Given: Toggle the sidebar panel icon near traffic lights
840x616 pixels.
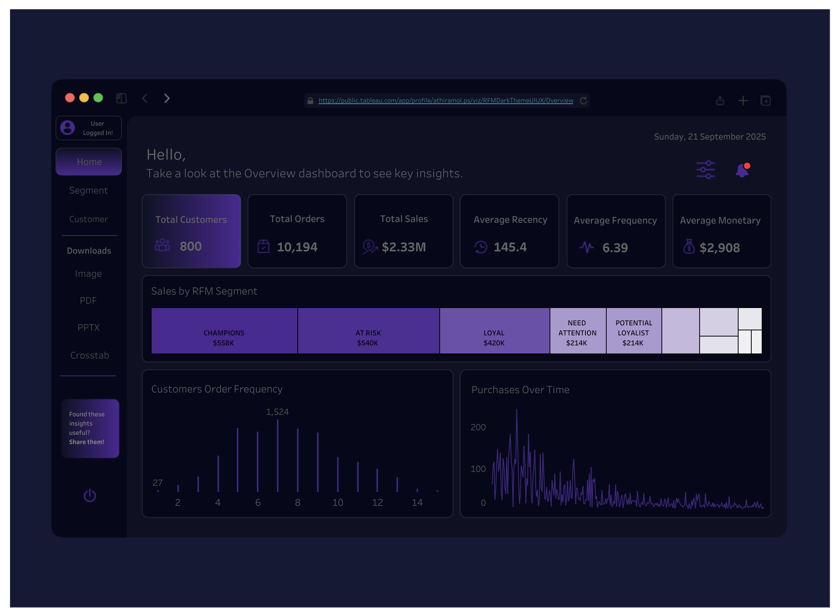Looking at the screenshot, I should pyautogui.click(x=121, y=99).
